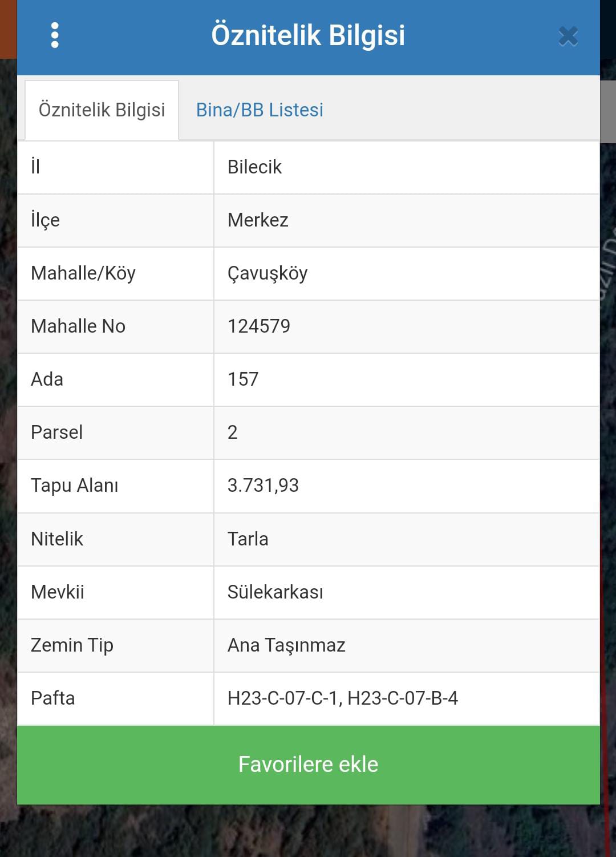
Task: Click the Pafta value H23-C-07-C-1
Action: (x=283, y=698)
